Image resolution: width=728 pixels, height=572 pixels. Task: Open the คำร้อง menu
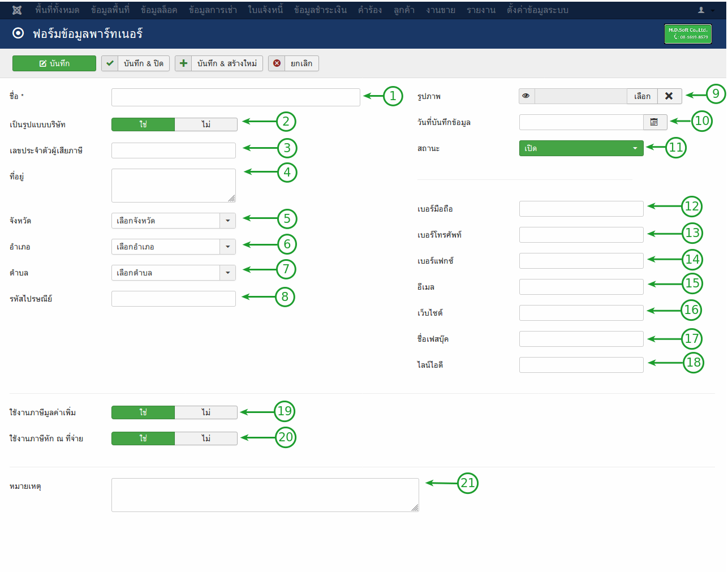click(x=370, y=10)
